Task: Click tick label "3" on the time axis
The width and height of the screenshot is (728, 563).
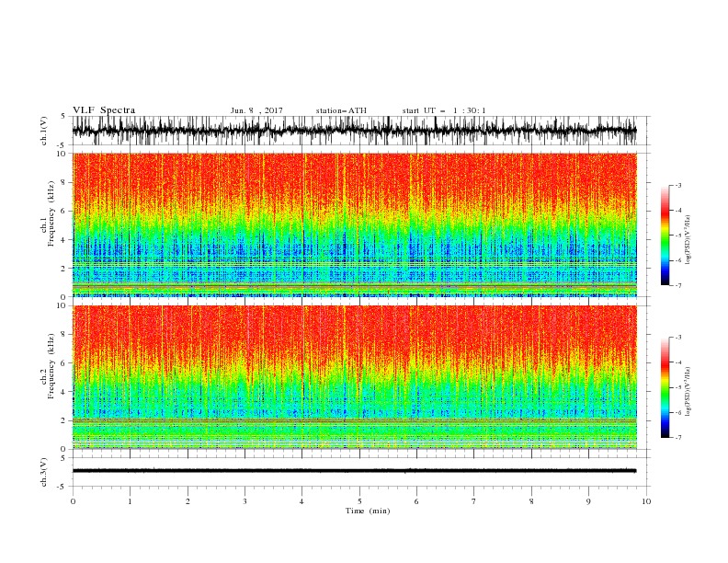Action: 245,501
